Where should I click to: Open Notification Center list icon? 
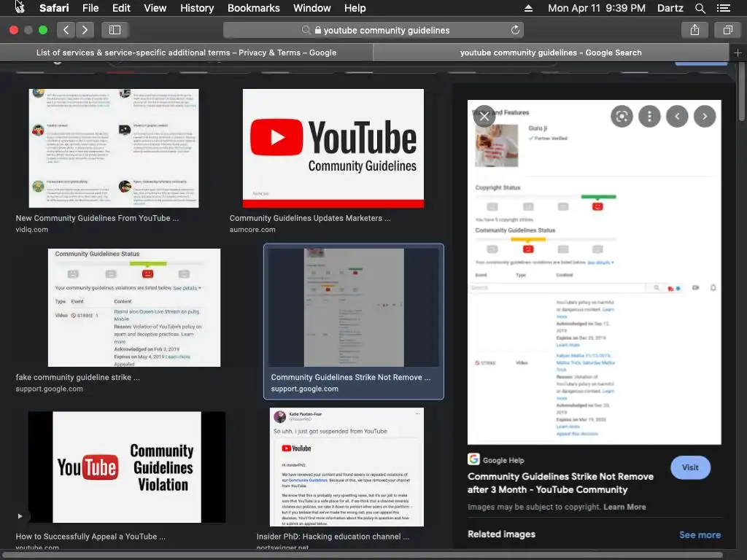[x=723, y=8]
